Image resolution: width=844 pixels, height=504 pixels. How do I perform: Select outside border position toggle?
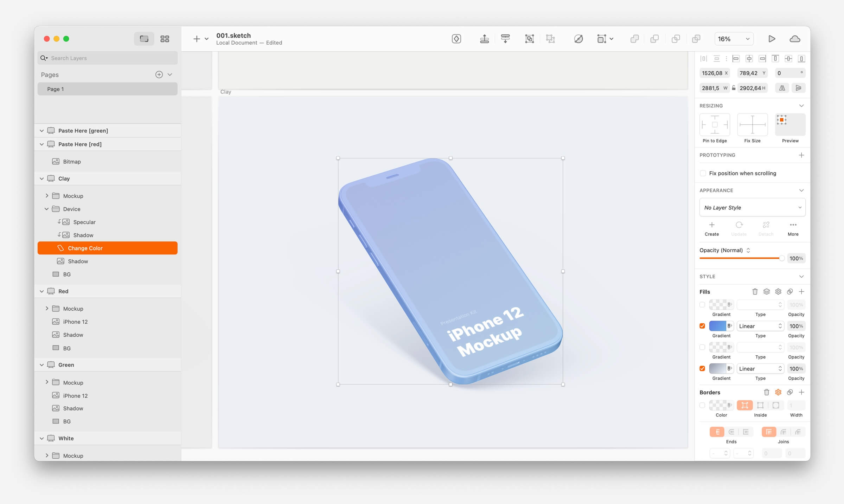[776, 405]
